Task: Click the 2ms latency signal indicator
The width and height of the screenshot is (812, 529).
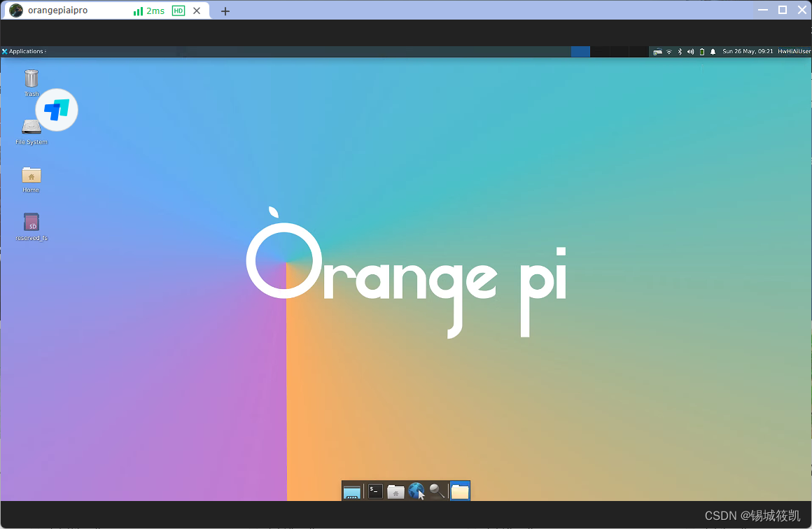Action: click(149, 11)
